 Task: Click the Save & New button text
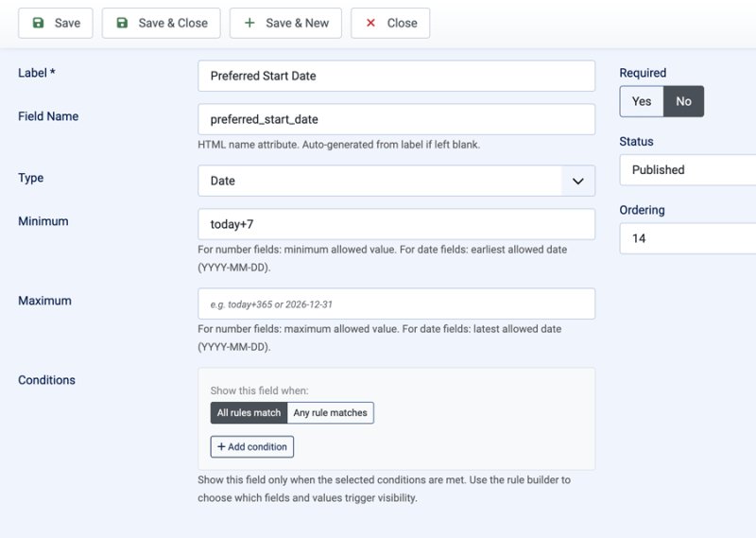(297, 23)
